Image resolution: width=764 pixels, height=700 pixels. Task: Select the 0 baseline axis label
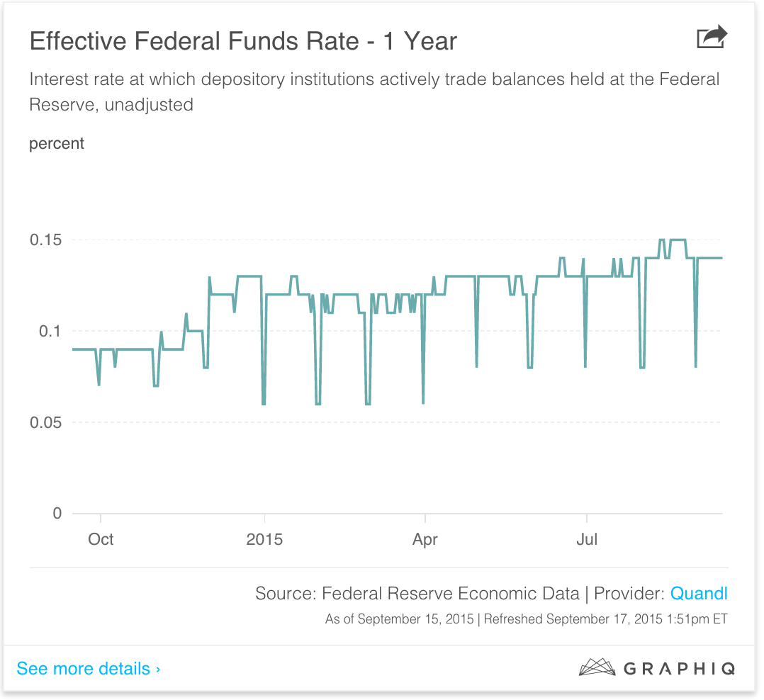point(58,513)
